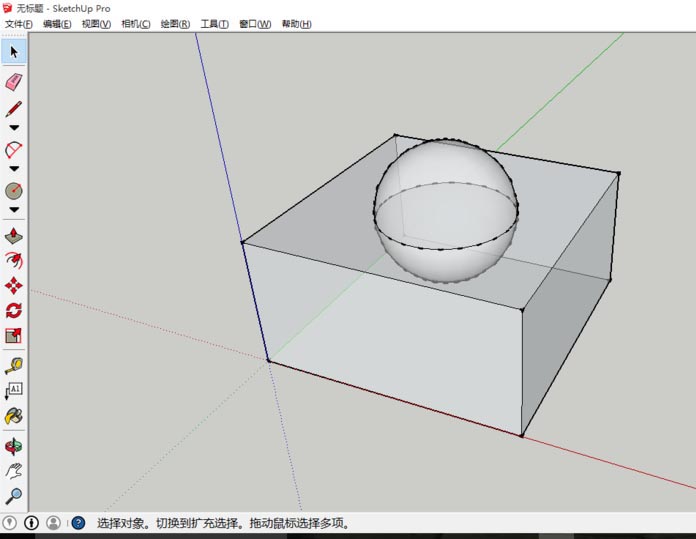
Task: Open the 相机(C) menu
Action: [x=135, y=24]
